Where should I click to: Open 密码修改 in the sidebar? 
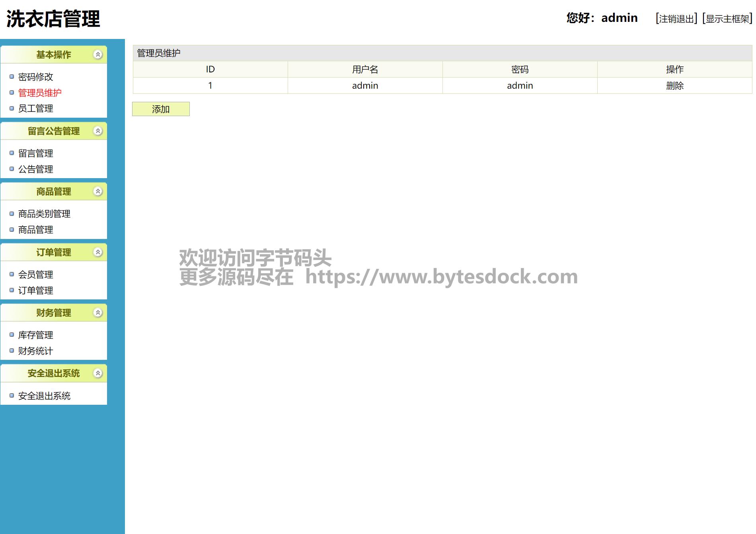[35, 77]
